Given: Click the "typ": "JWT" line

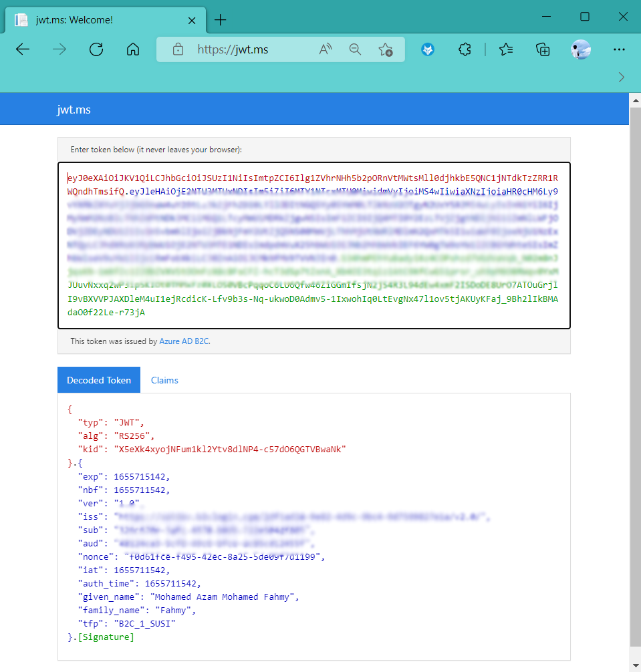Looking at the screenshot, I should coord(110,423).
